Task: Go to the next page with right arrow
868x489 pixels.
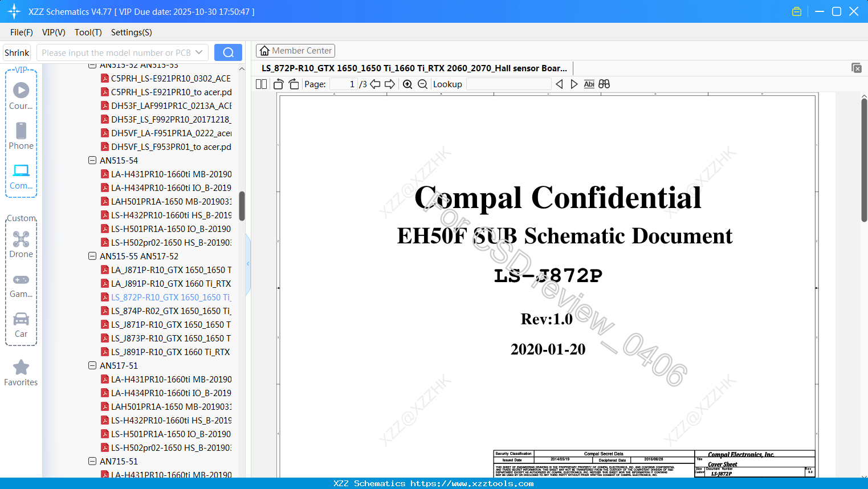Action: pos(390,84)
